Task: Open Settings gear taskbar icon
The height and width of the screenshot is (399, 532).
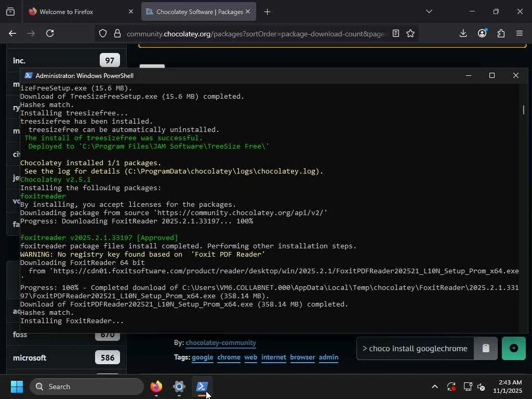Action: tap(179, 387)
